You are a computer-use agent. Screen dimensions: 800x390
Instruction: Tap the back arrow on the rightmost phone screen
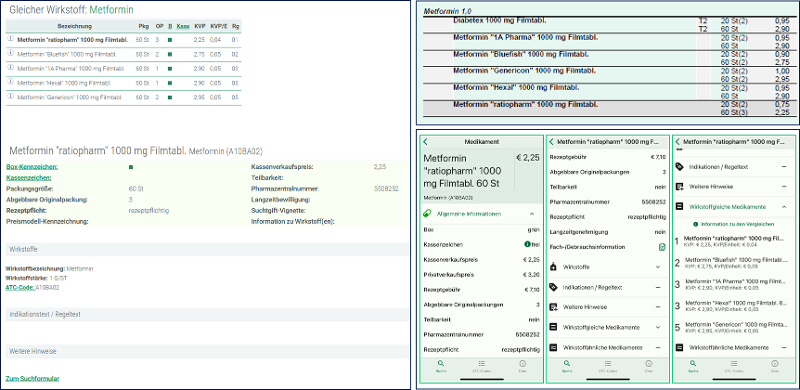click(678, 142)
